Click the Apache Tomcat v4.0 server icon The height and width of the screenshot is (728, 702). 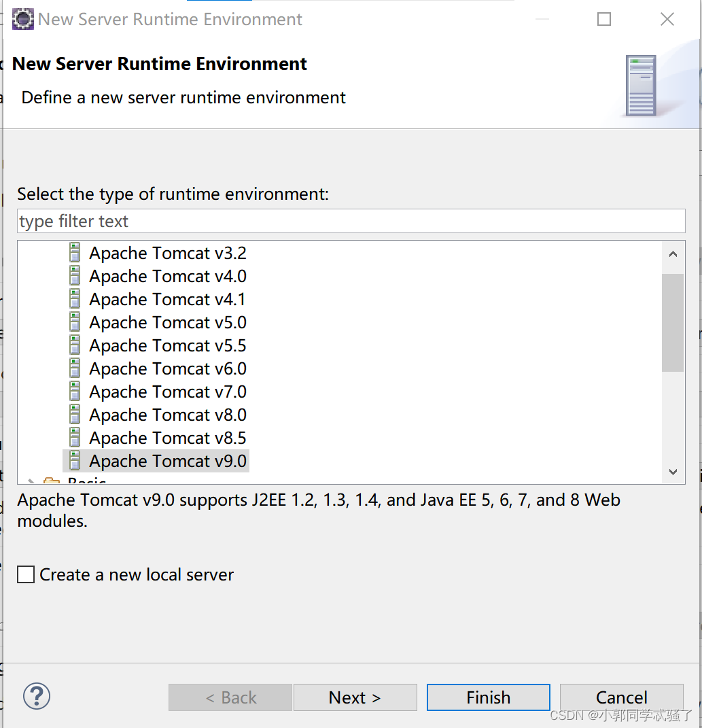(x=75, y=276)
